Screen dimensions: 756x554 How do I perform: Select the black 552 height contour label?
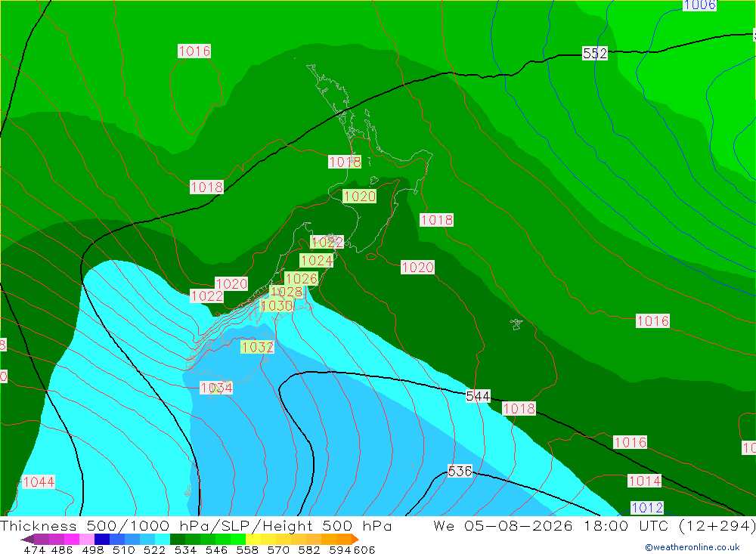point(595,53)
